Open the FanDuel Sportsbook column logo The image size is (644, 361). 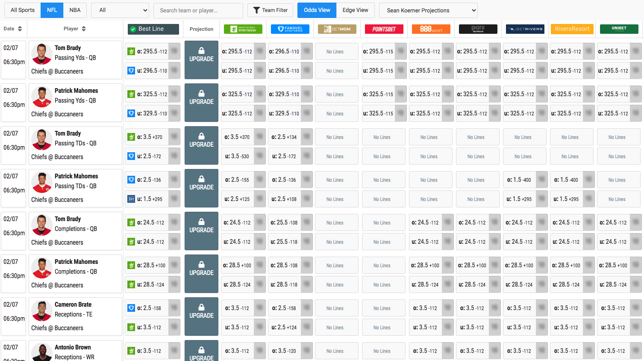pos(290,29)
